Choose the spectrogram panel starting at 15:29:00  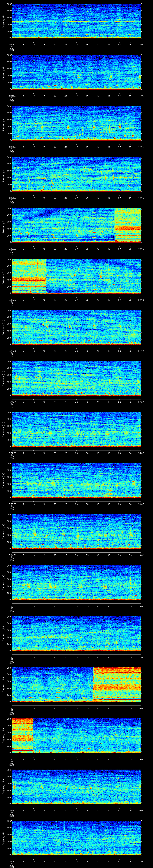[77, 787]
